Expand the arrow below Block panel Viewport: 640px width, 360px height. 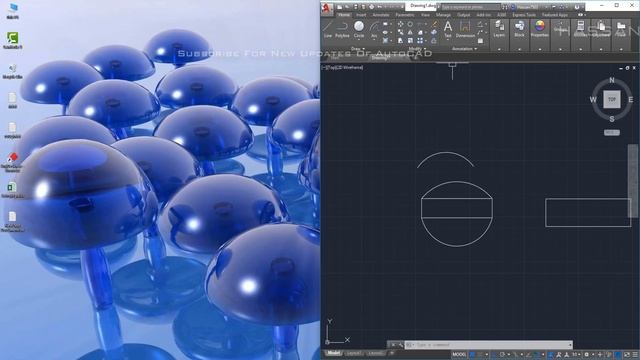(519, 49)
